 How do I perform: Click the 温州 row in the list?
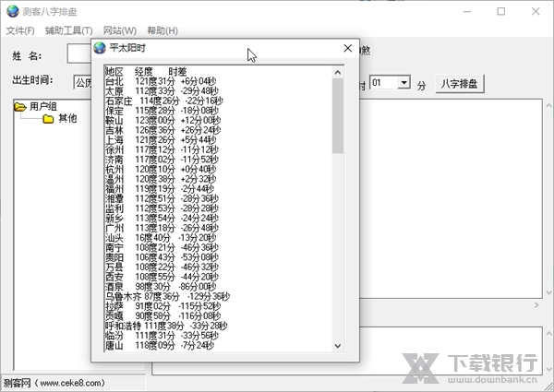[x=161, y=179]
